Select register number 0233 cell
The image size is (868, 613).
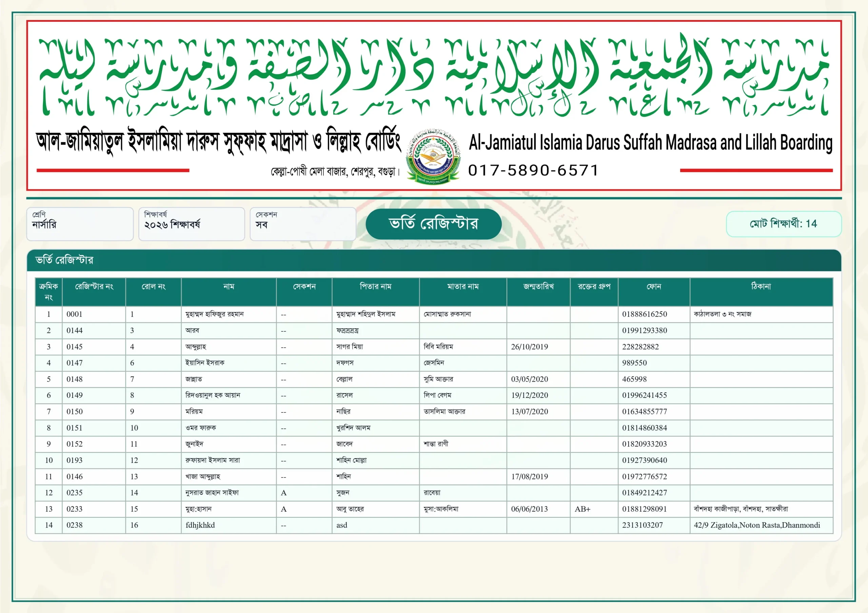point(94,509)
